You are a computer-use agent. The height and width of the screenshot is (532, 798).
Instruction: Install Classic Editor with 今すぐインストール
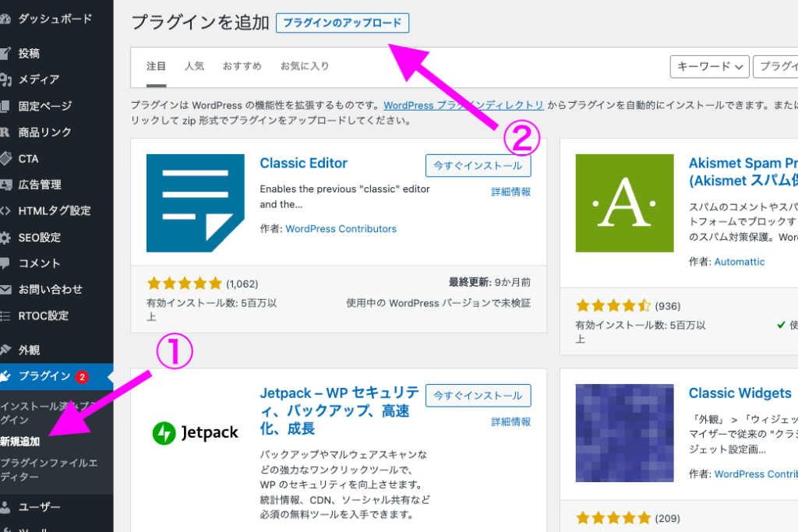click(x=478, y=166)
